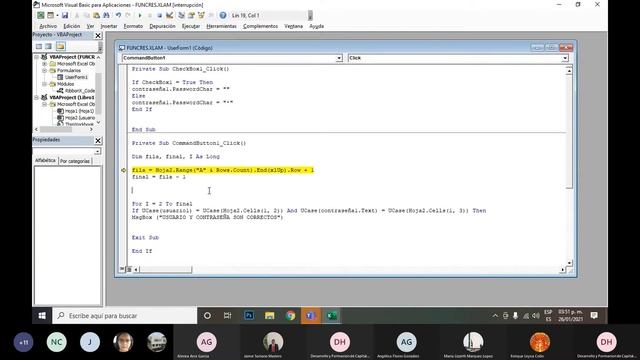Click the Windows Start button
The width and height of the screenshot is (640, 360).
42,316
